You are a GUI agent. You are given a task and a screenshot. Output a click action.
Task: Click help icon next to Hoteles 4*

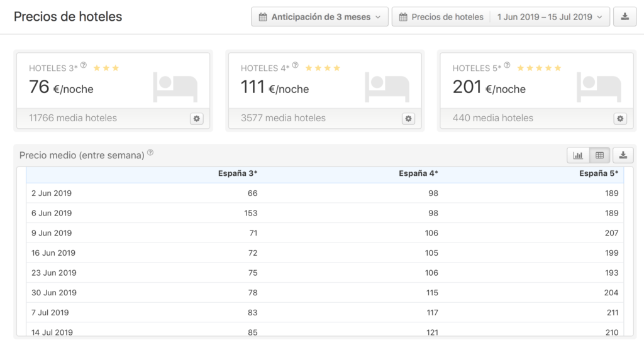tap(296, 65)
